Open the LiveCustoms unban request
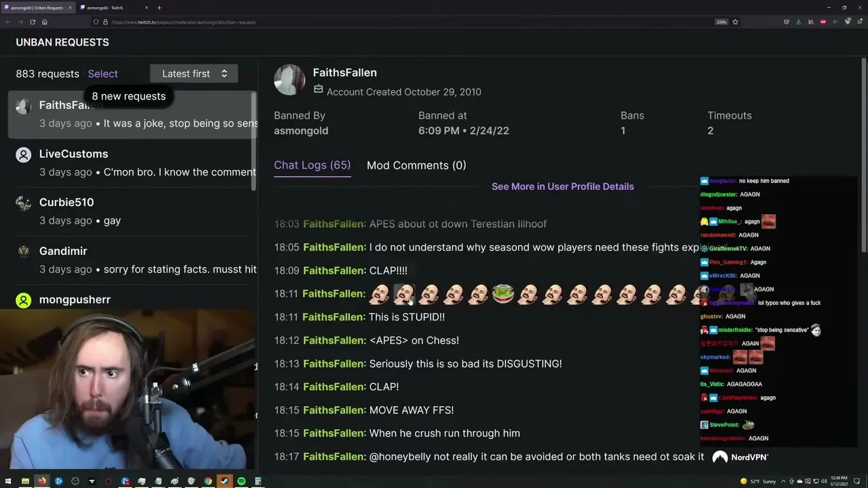The width and height of the screenshot is (868, 488). coord(133,163)
